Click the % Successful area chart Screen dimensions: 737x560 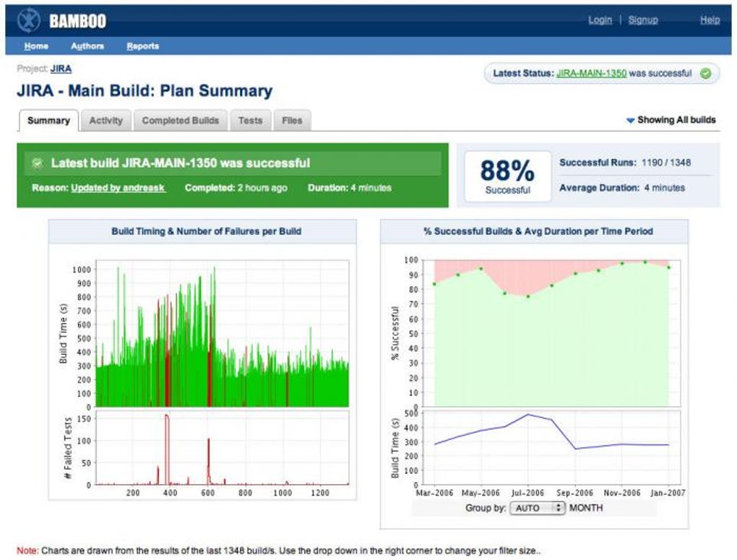[551, 333]
